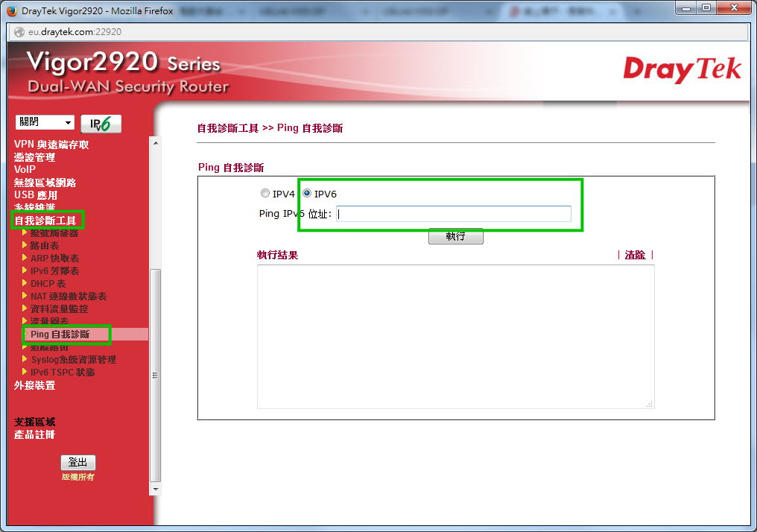Open the IPv6 芳鄰表 submenu item
757x532 pixels.
coord(54,270)
